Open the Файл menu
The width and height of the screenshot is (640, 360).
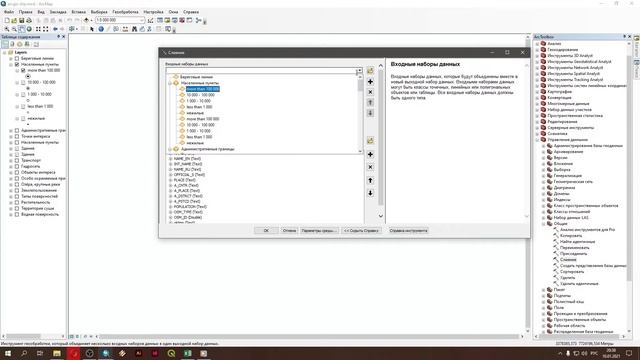9,12
